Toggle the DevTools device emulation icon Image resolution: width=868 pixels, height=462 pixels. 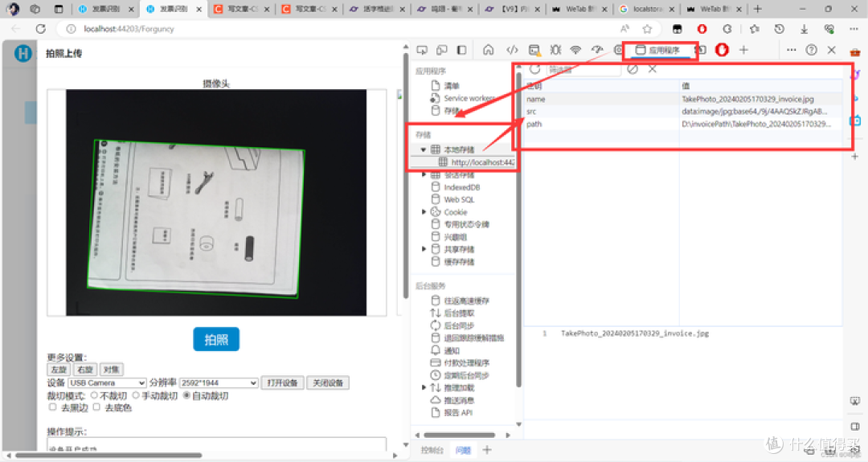tap(442, 50)
